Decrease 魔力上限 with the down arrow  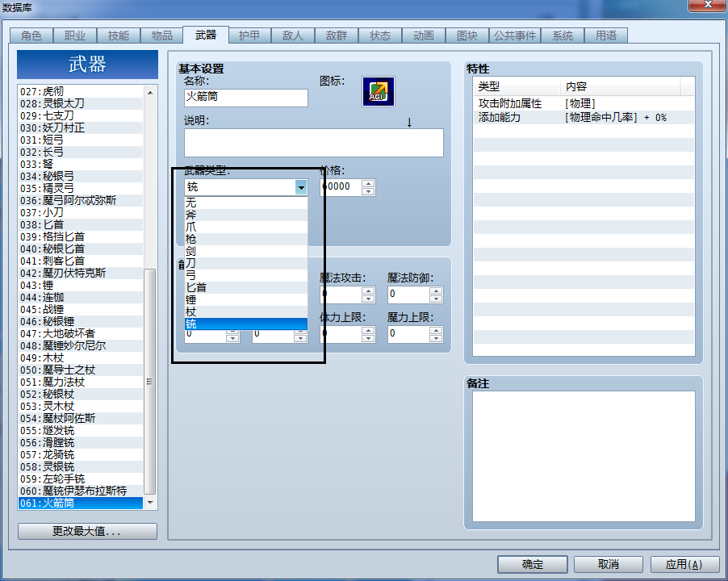pyautogui.click(x=436, y=338)
